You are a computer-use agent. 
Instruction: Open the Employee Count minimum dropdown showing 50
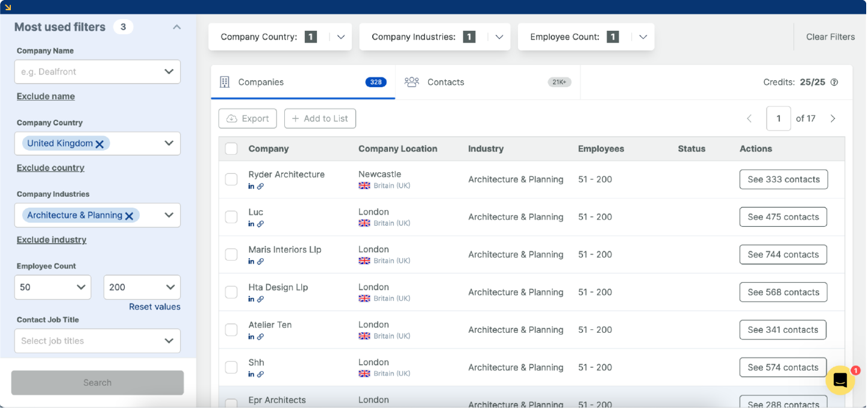click(52, 287)
